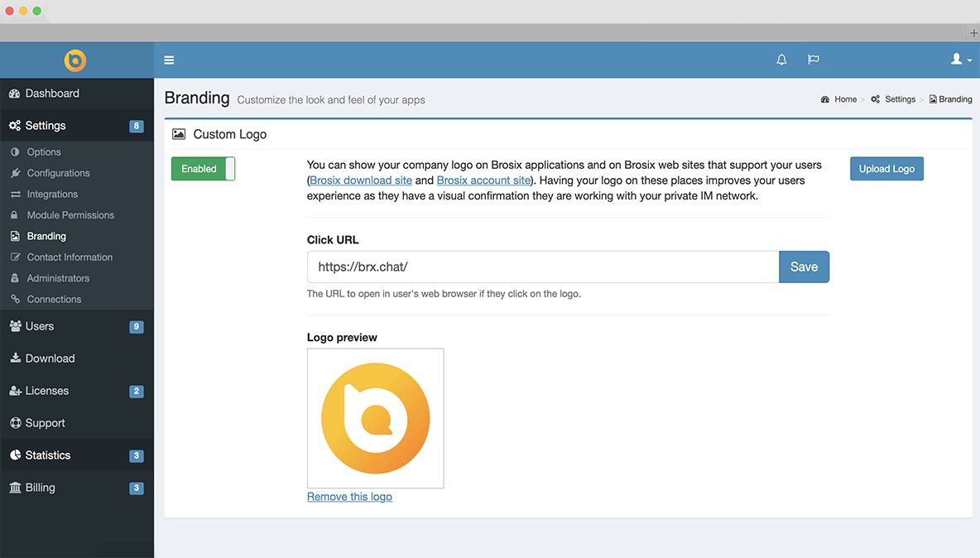Click the green macOS window zoom button
The height and width of the screenshot is (558, 980).
click(37, 11)
